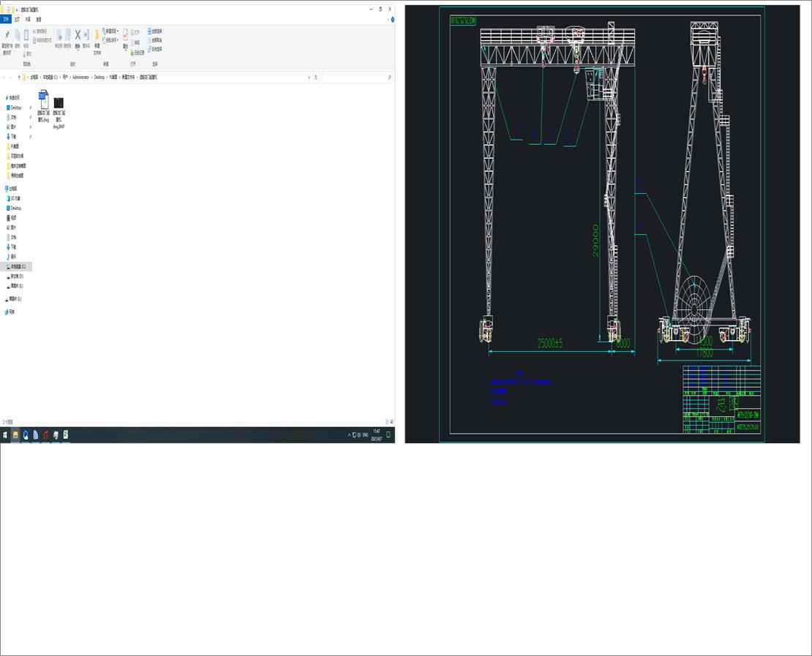
Task: Open the Easy access dropdown in the ribbon
Action: (110, 40)
